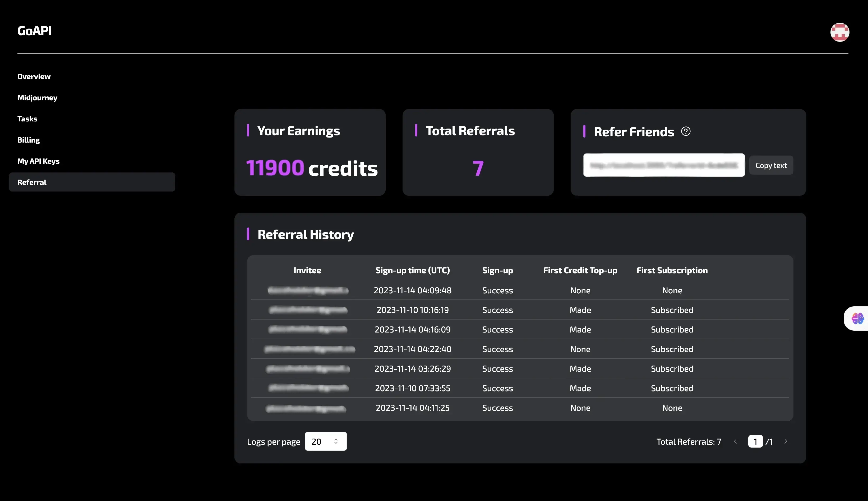Open the Midjourney sidebar item
Viewport: 868px width, 501px height.
[x=37, y=98]
